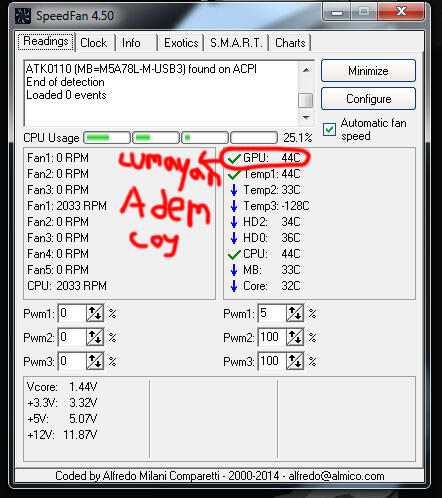
Task: Click the 'Vcore: 1.44V' voltage reading
Action: (62, 387)
